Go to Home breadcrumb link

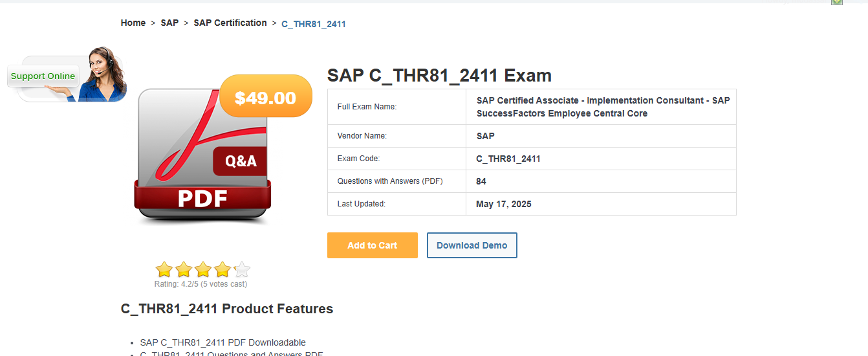coord(133,23)
